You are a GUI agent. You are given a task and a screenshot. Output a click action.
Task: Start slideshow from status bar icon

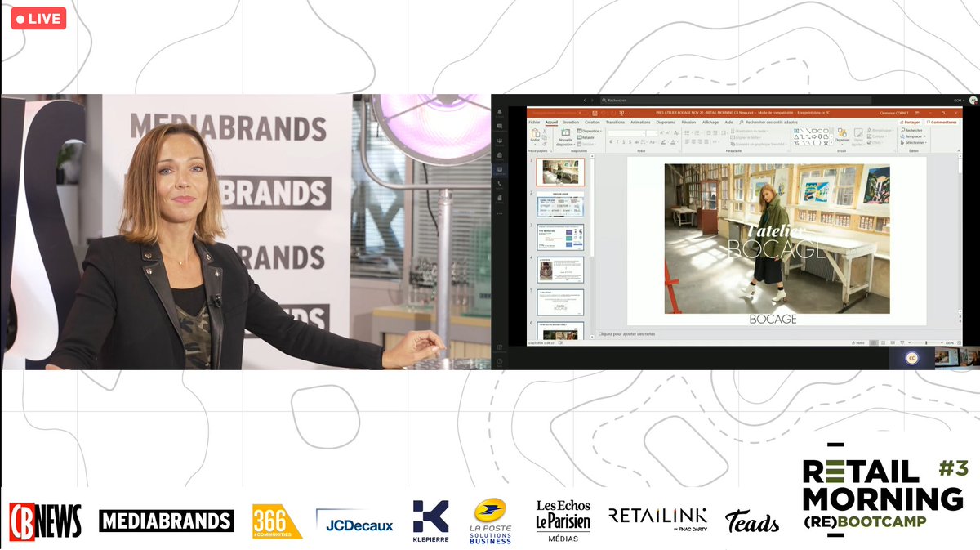coord(902,342)
